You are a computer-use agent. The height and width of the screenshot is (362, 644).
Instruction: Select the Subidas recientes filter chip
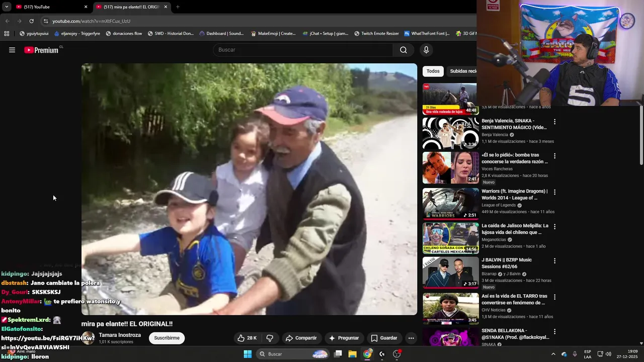coord(463,71)
